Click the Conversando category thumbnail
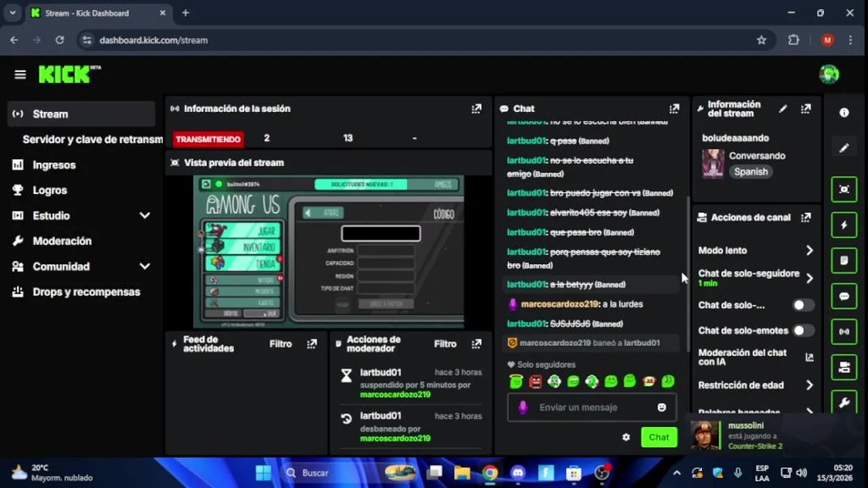This screenshot has width=868, height=488. pos(713,164)
